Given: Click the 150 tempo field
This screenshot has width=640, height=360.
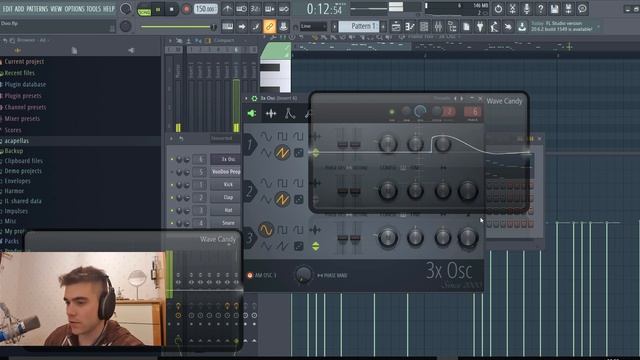Looking at the screenshot, I should (x=206, y=9).
